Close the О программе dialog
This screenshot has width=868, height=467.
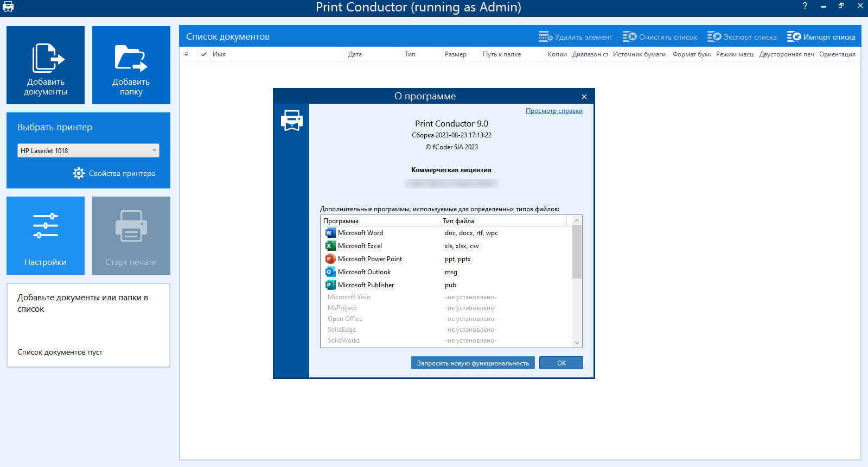tap(584, 97)
